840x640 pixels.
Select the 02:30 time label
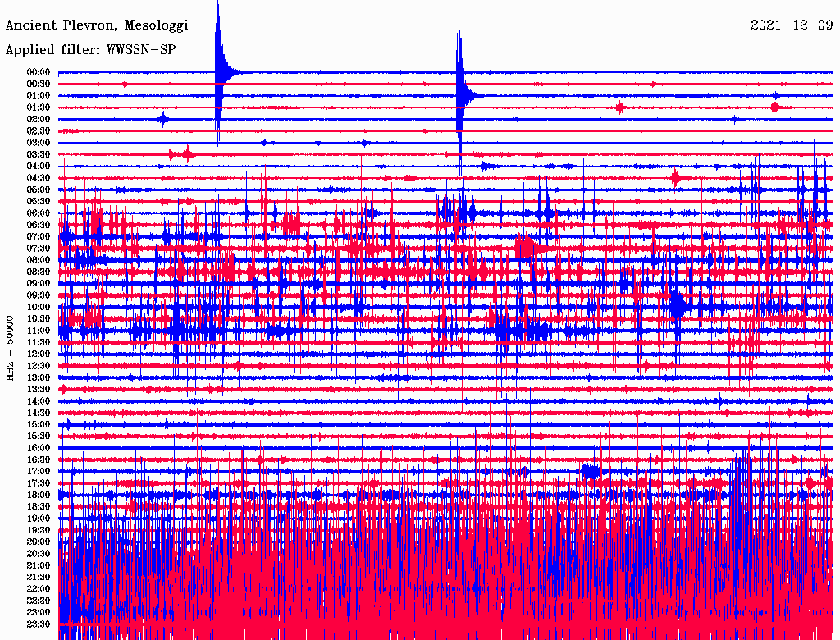(39, 131)
